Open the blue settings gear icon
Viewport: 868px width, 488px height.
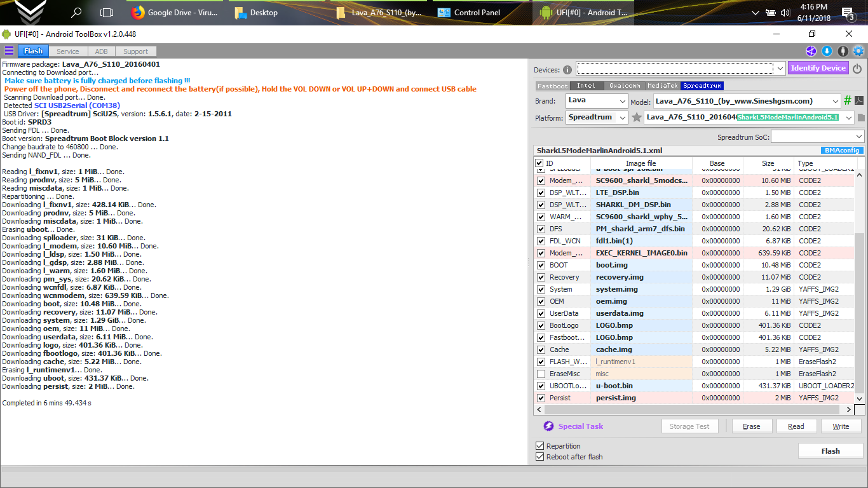(x=858, y=51)
